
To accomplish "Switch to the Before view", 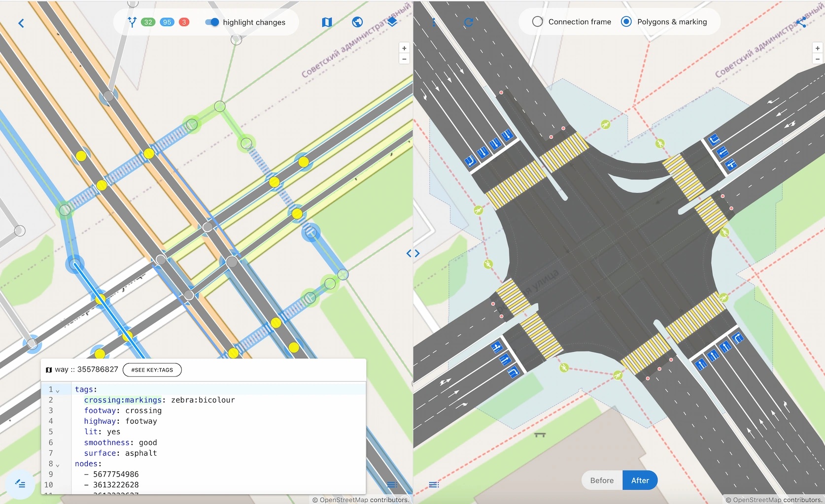I will [602, 480].
